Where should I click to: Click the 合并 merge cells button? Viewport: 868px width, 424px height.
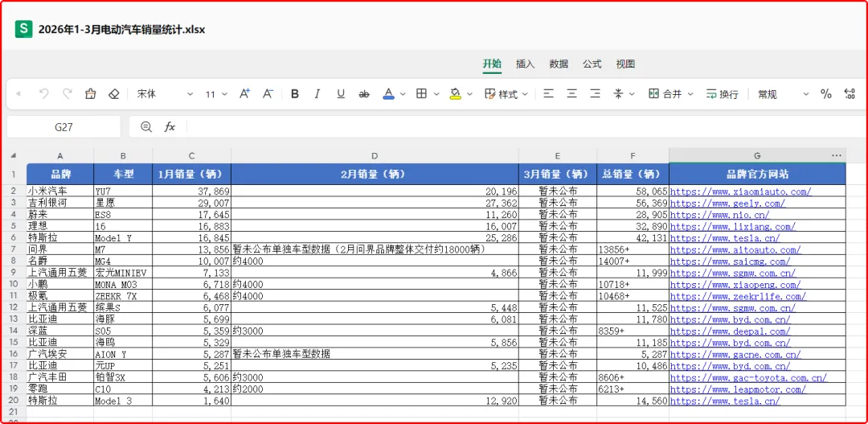pyautogui.click(x=665, y=94)
